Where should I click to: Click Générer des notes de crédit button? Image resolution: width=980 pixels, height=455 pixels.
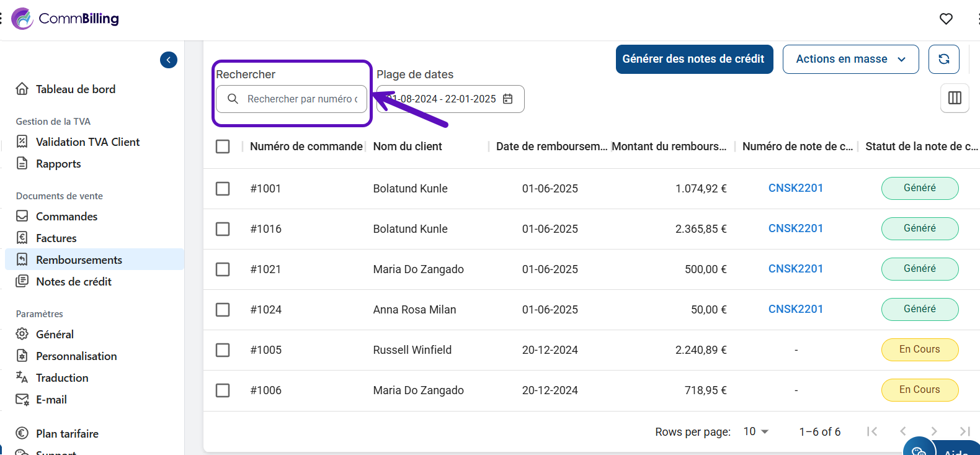click(693, 59)
